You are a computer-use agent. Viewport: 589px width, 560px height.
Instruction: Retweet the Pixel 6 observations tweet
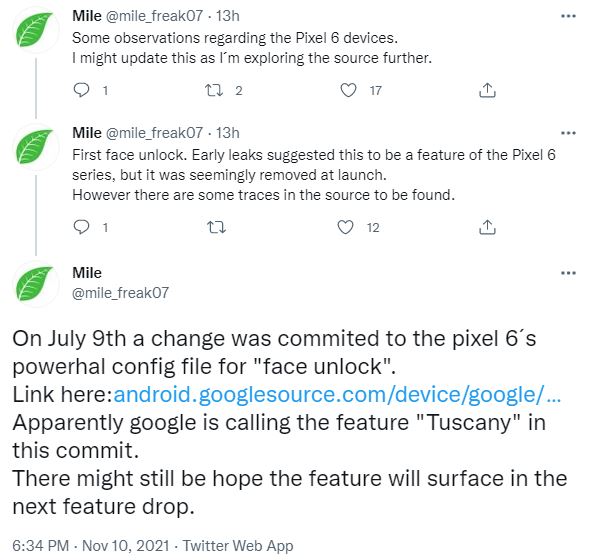click(x=214, y=90)
